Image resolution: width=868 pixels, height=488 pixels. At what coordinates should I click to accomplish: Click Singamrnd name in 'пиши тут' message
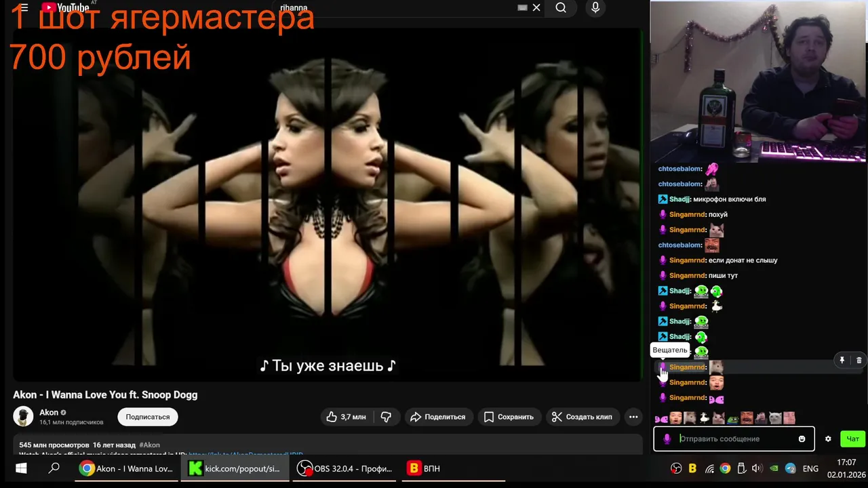pyautogui.click(x=688, y=275)
